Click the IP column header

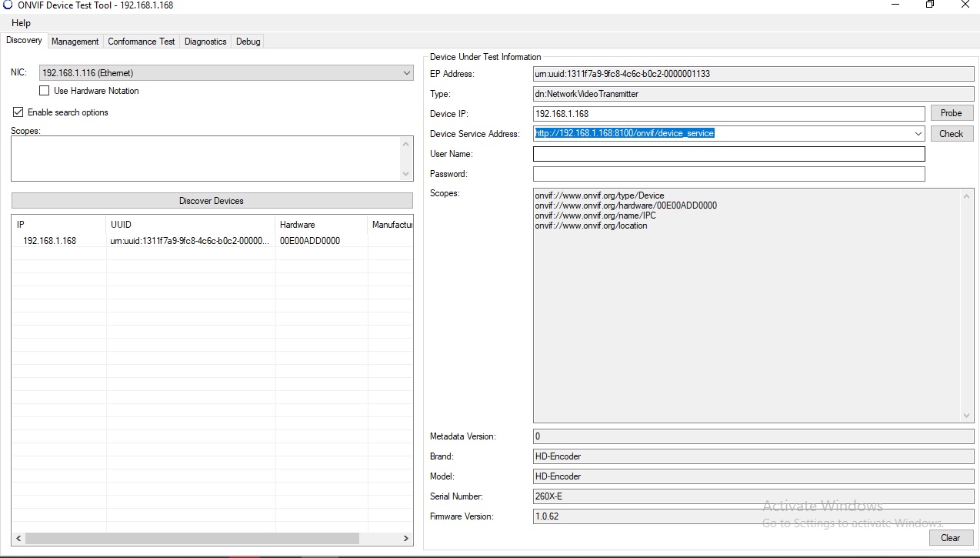(59, 225)
